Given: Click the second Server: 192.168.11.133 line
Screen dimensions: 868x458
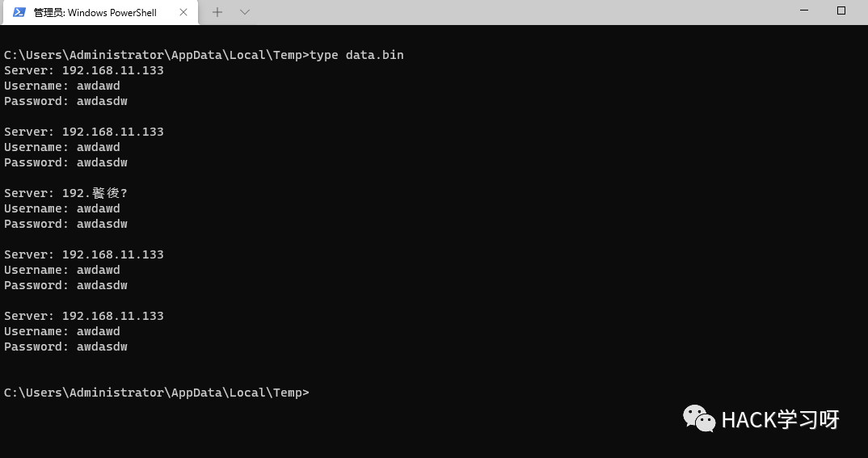Looking at the screenshot, I should click(x=83, y=132).
